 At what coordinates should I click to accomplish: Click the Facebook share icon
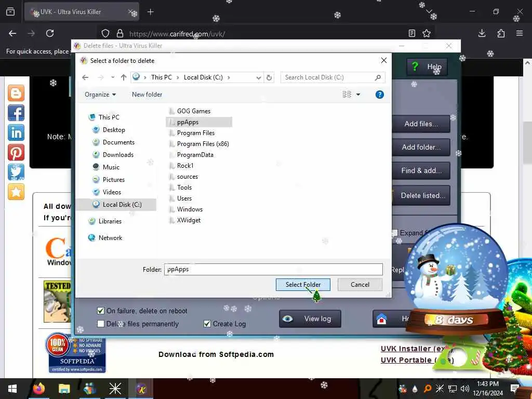pos(16,113)
